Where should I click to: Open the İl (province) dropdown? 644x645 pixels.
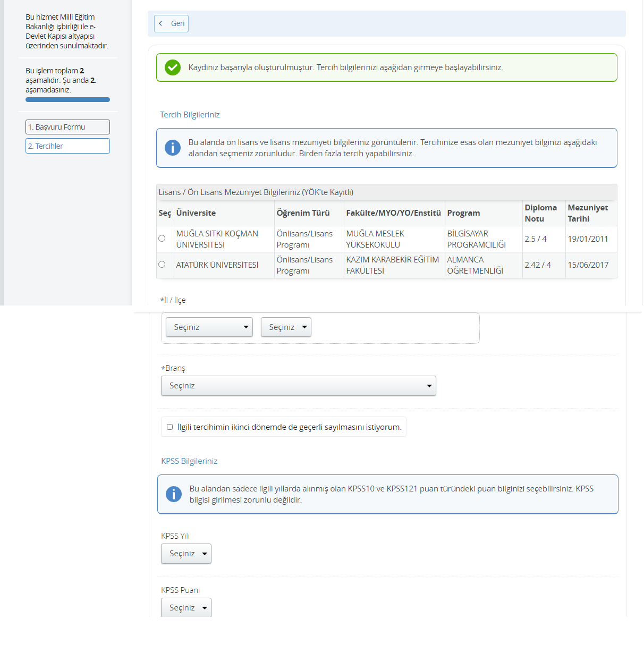209,327
